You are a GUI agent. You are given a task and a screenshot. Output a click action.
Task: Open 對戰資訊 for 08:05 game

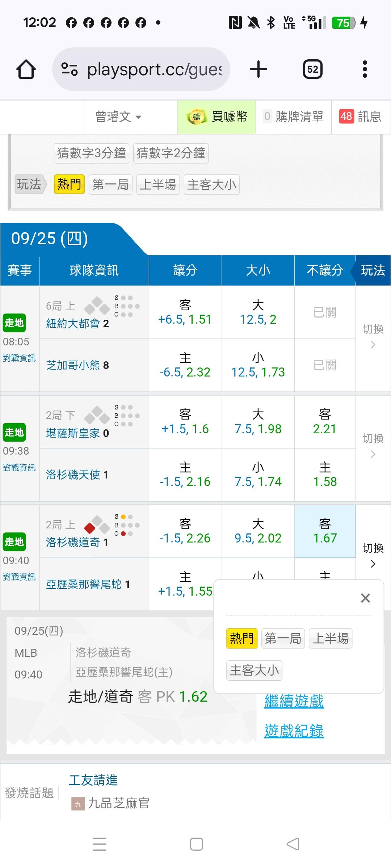pos(19,358)
